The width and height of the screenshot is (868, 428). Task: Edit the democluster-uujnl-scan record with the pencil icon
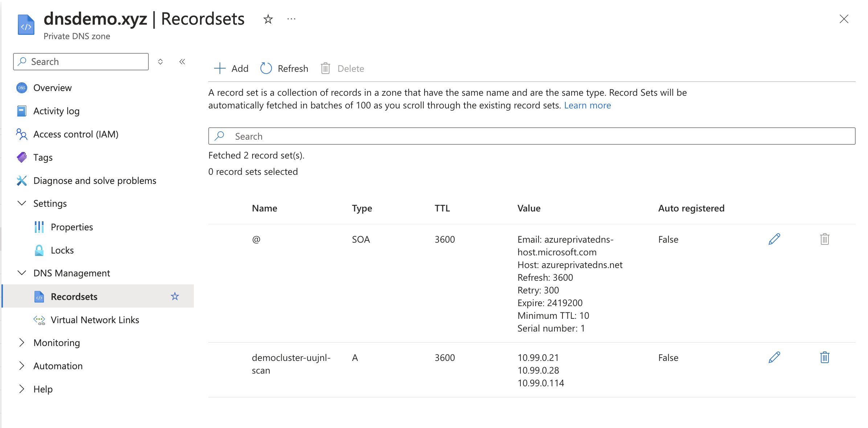(774, 358)
